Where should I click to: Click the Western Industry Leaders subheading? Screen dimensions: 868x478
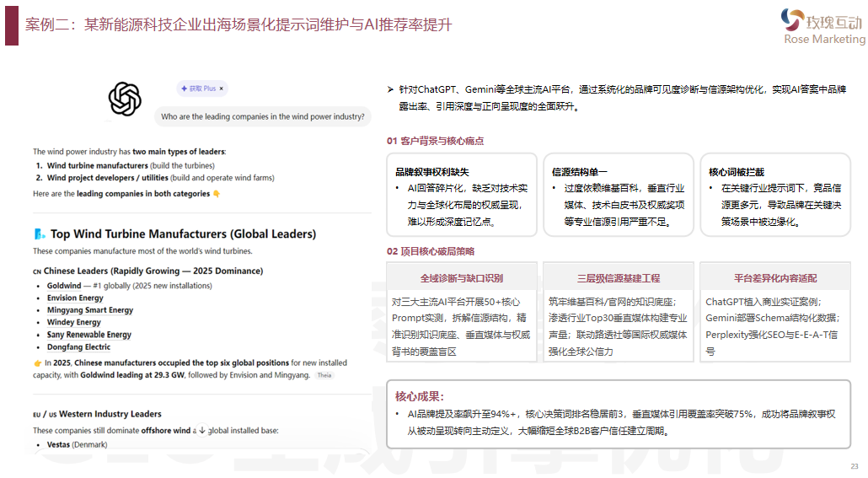click(x=98, y=414)
